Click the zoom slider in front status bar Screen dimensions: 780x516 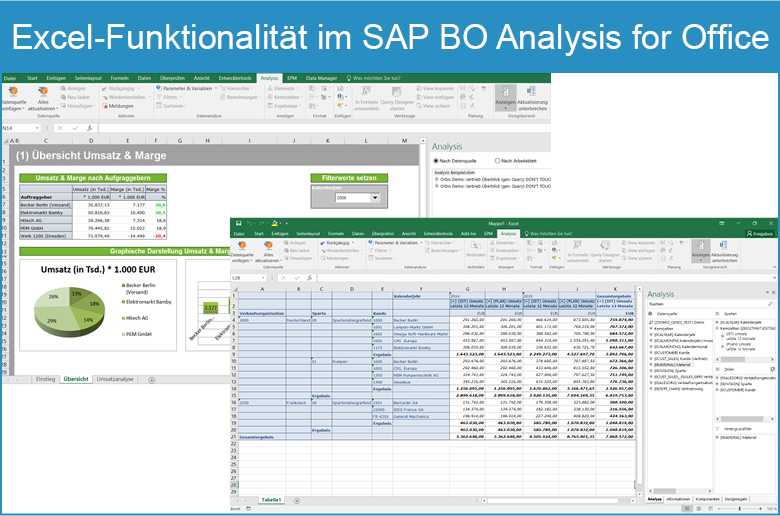(740, 509)
